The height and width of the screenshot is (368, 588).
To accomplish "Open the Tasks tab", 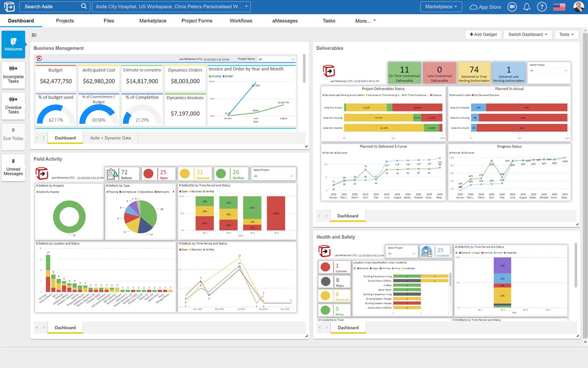I will tap(329, 21).
